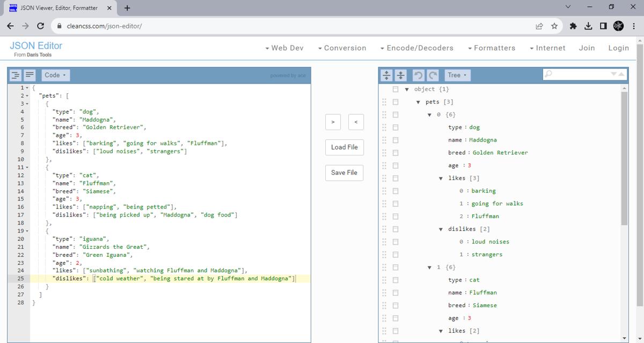The width and height of the screenshot is (644, 343).
Task: Click the Expand All icon above the tree
Action: pos(386,75)
